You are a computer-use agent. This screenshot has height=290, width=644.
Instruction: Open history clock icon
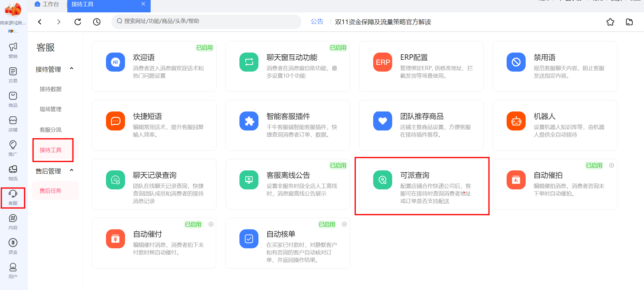click(x=97, y=22)
